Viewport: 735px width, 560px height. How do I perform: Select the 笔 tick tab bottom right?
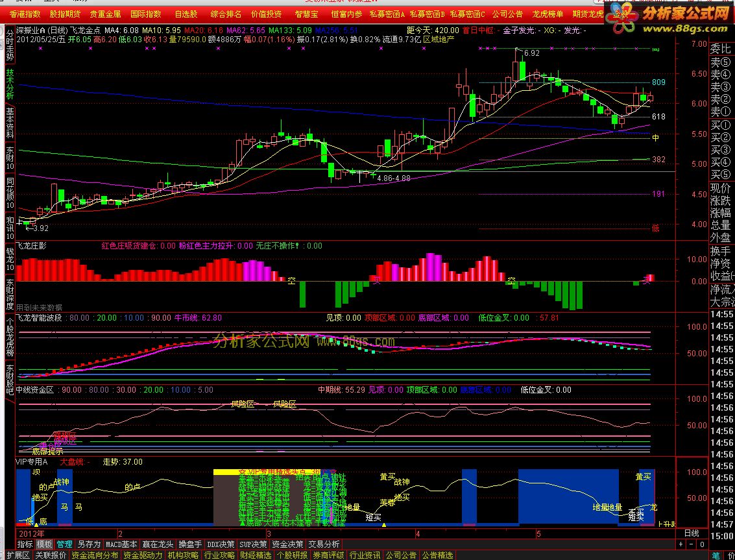click(716, 555)
